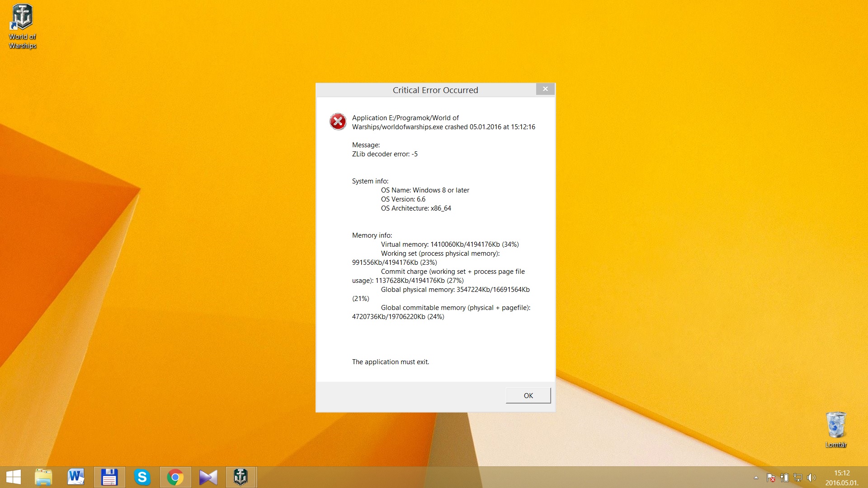Open Skype from the taskbar
This screenshot has height=488, width=868.
click(142, 477)
